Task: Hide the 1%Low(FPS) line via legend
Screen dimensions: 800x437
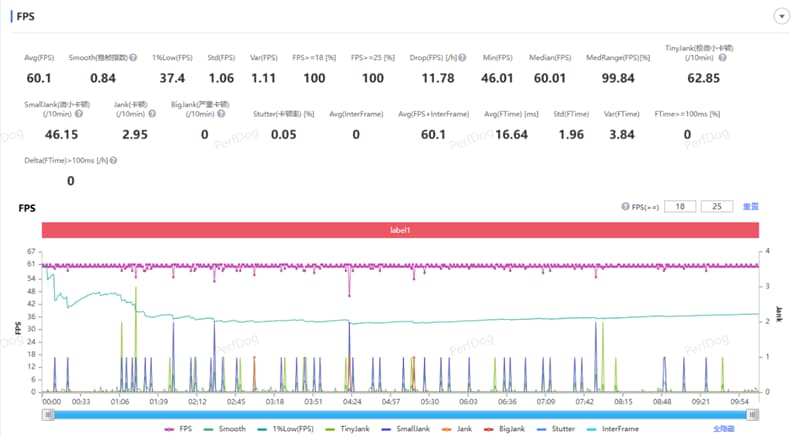Action: tap(286, 429)
